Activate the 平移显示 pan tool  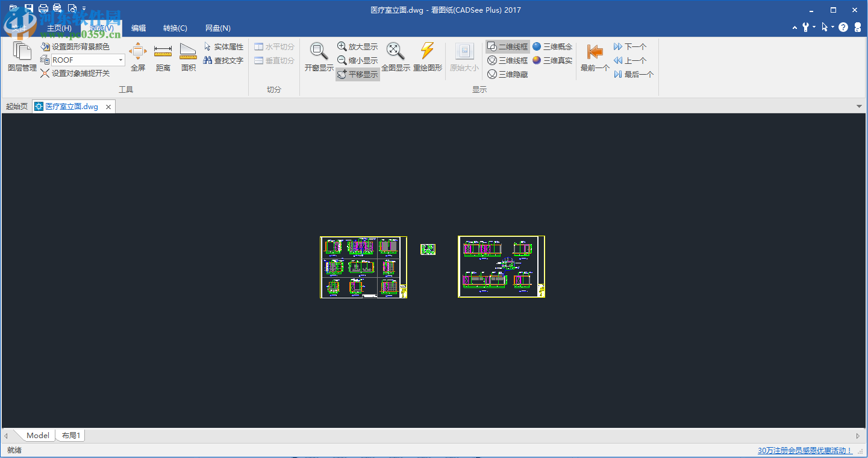pos(358,74)
